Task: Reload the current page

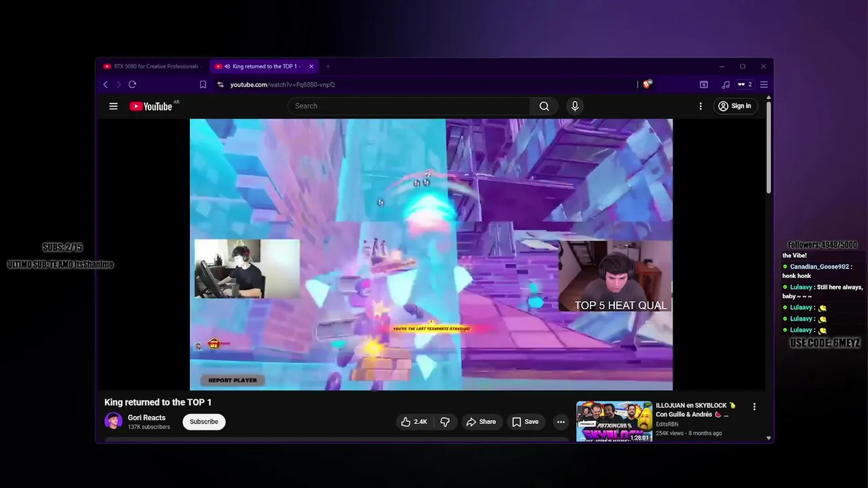Action: [x=132, y=85]
